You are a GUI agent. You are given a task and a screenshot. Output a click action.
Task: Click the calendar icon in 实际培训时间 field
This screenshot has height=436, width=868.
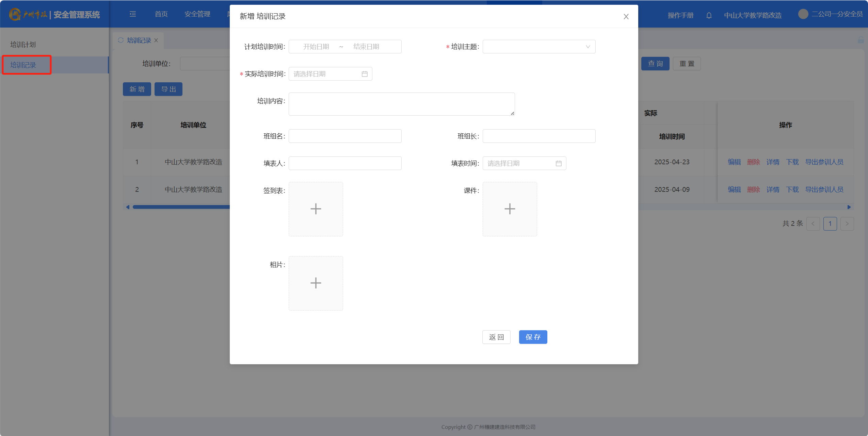pos(364,74)
